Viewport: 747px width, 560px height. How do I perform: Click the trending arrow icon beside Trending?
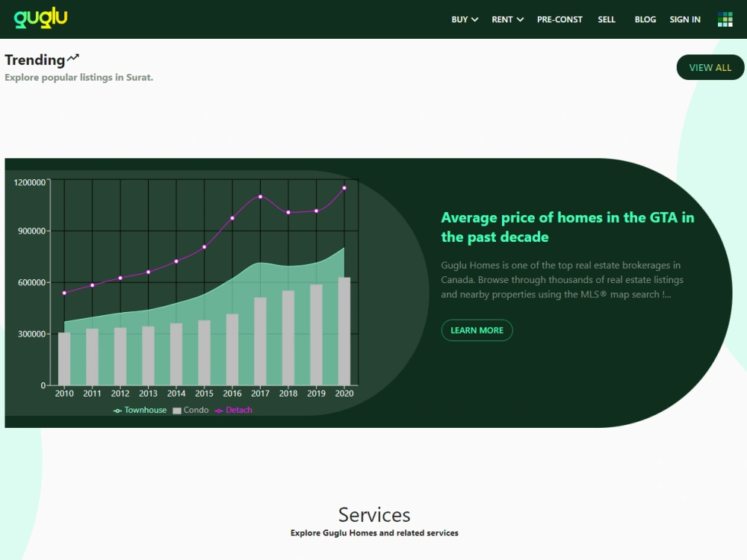click(73, 58)
